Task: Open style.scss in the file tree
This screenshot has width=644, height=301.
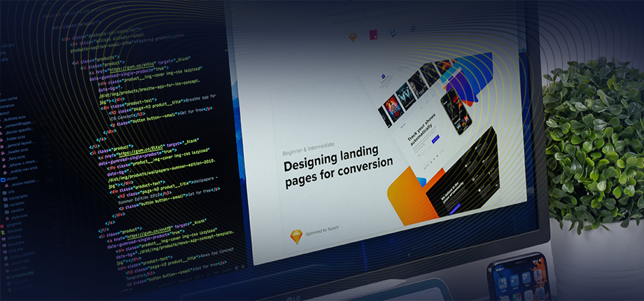Action: pyautogui.click(x=17, y=217)
